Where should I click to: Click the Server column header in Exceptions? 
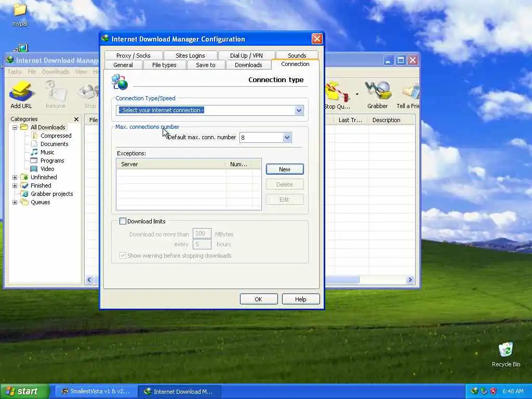(170, 164)
